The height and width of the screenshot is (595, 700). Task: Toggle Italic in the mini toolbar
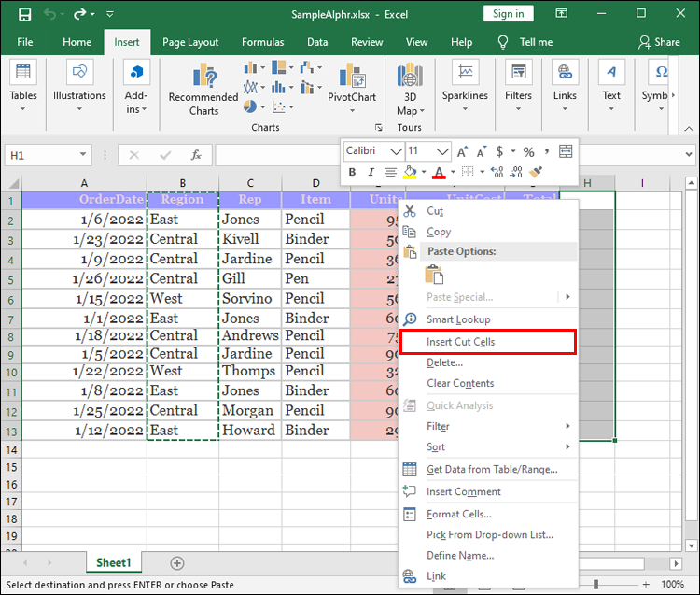(x=371, y=172)
